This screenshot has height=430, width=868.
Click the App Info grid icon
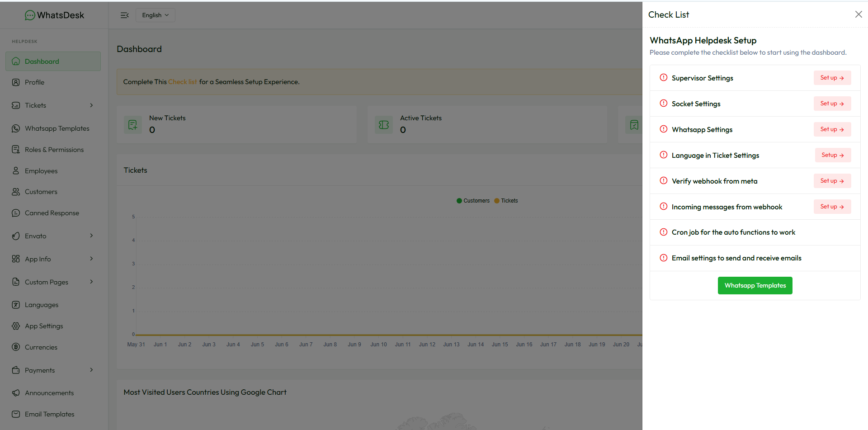(16, 259)
